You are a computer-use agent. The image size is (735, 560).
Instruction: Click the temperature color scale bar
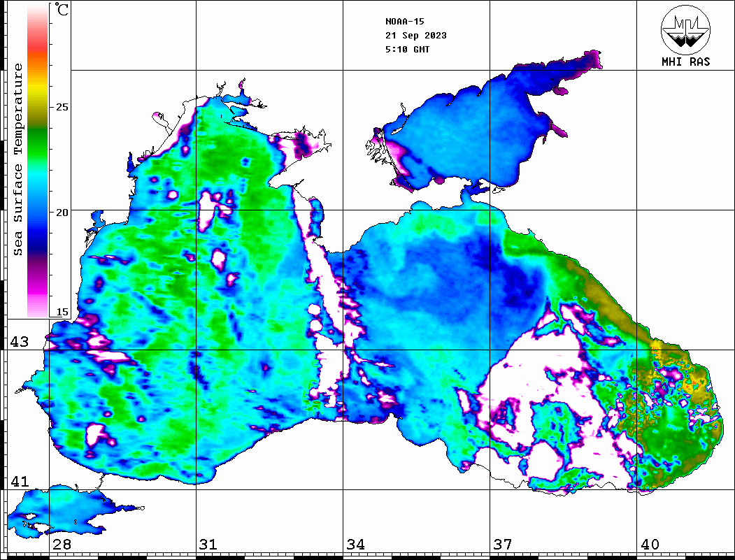point(38,161)
